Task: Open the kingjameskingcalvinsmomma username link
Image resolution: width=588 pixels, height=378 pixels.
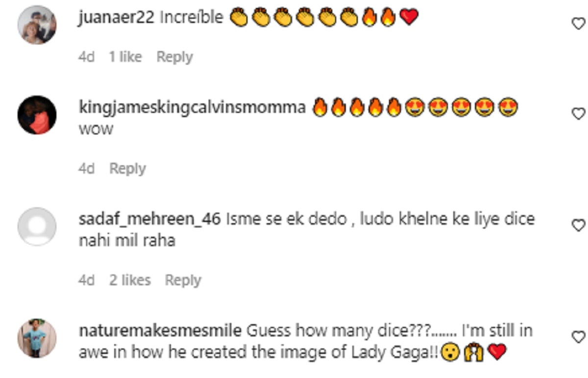Action: point(192,108)
